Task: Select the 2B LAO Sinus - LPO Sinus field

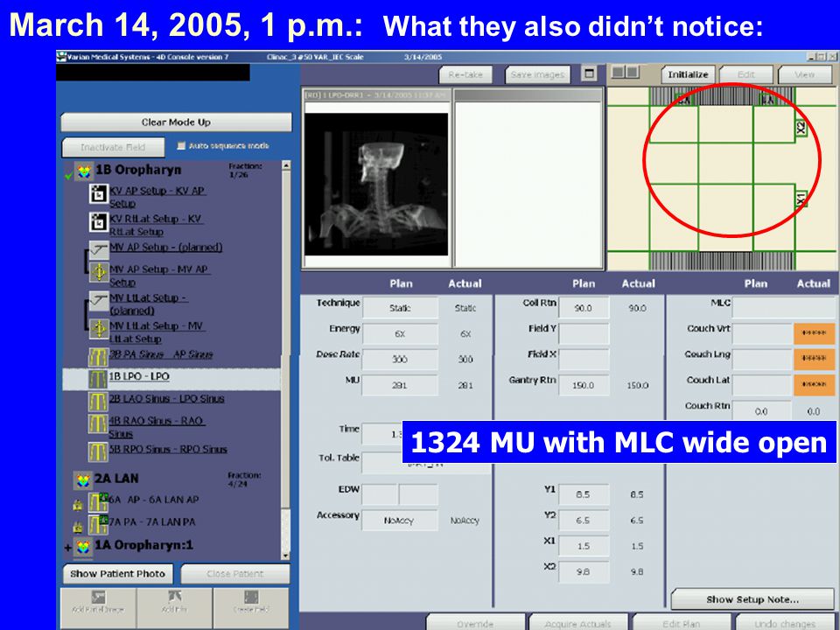Action: (x=166, y=399)
